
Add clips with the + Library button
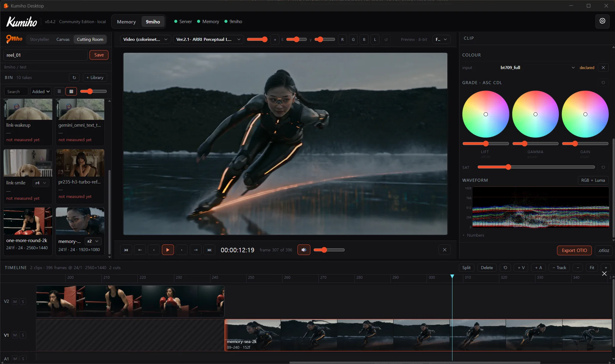[x=95, y=77]
